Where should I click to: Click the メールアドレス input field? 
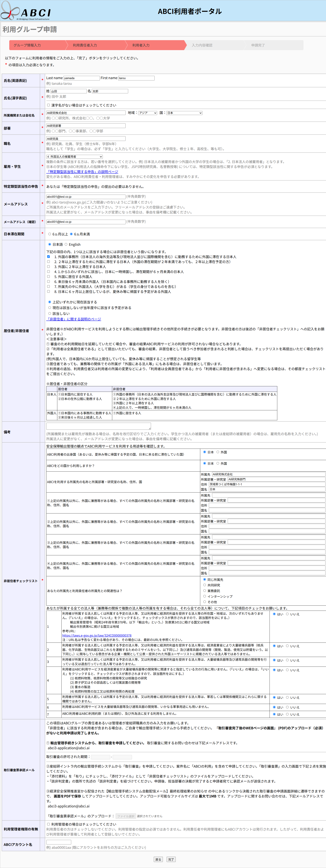point(86,197)
